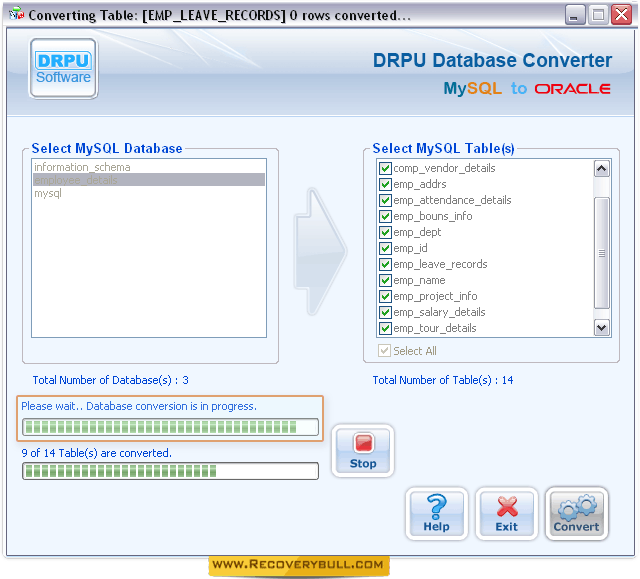Click the www.RecoveryBull.com link
640x579 pixels.
(298, 565)
